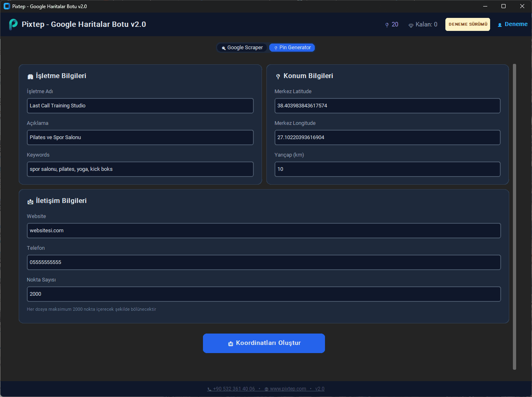Click the pin counter icon showing 20
The image size is (532, 397).
tap(387, 25)
